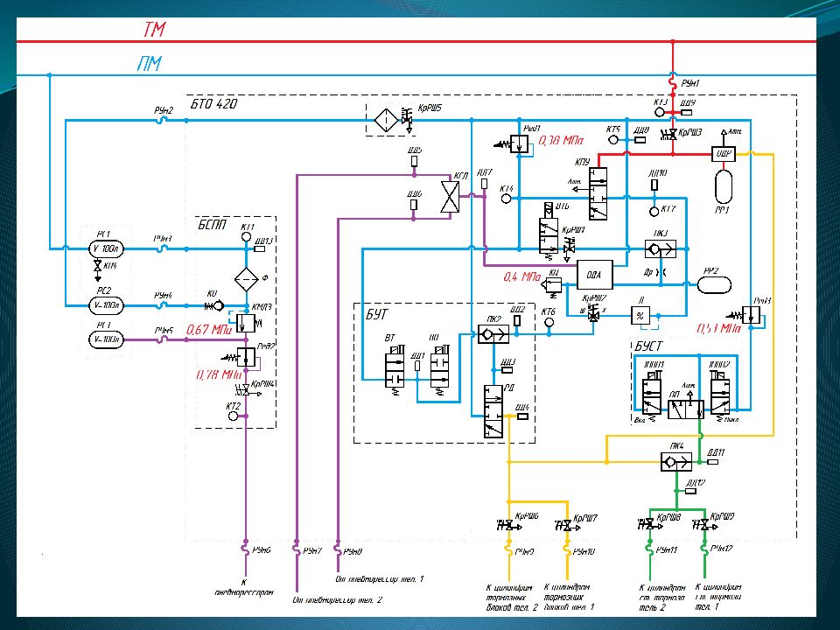
Task: Click the РУн11 label
Action: [667, 550]
